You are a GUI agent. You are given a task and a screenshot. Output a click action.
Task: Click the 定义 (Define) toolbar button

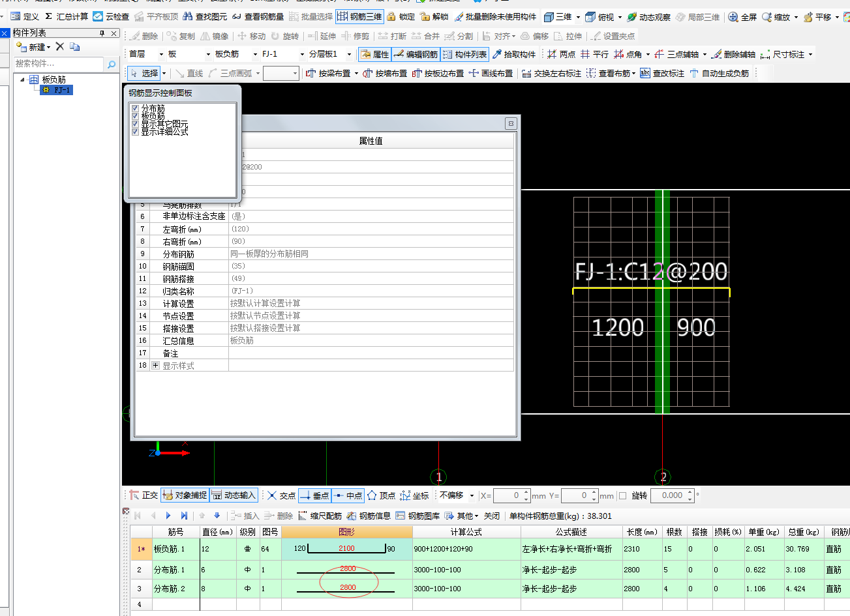(25, 17)
